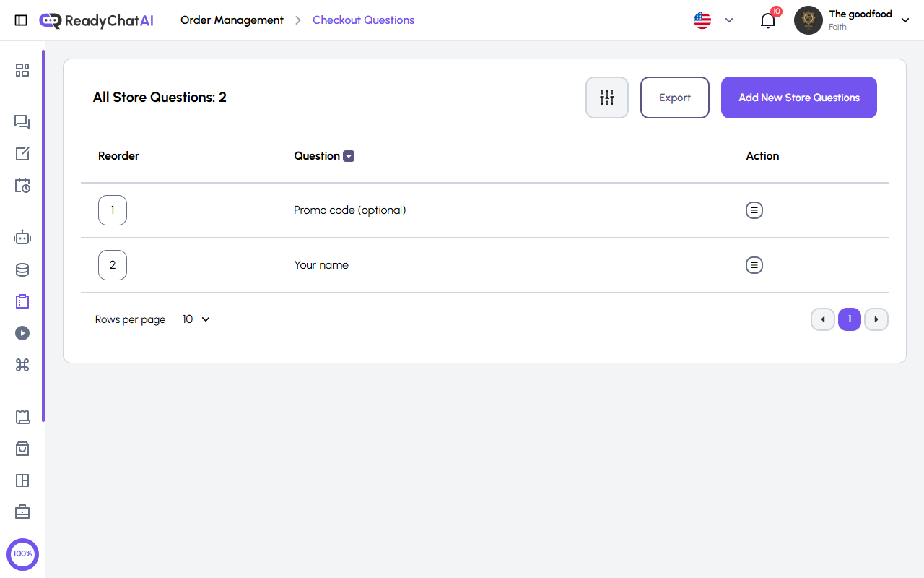Image resolution: width=924 pixels, height=578 pixels.
Task: Select the highlighted clipboard icon in sidebar
Action: (x=22, y=301)
